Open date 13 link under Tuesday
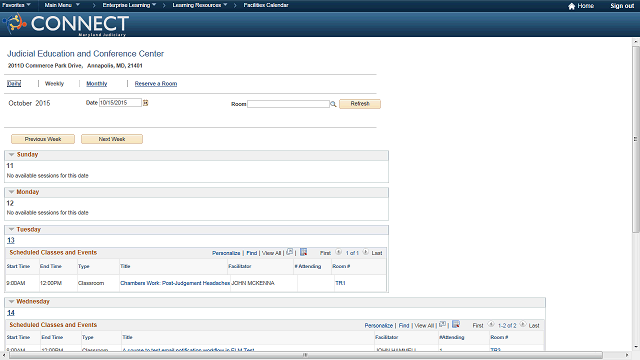Viewport: 640px width, 360px height. pyautogui.click(x=11, y=240)
